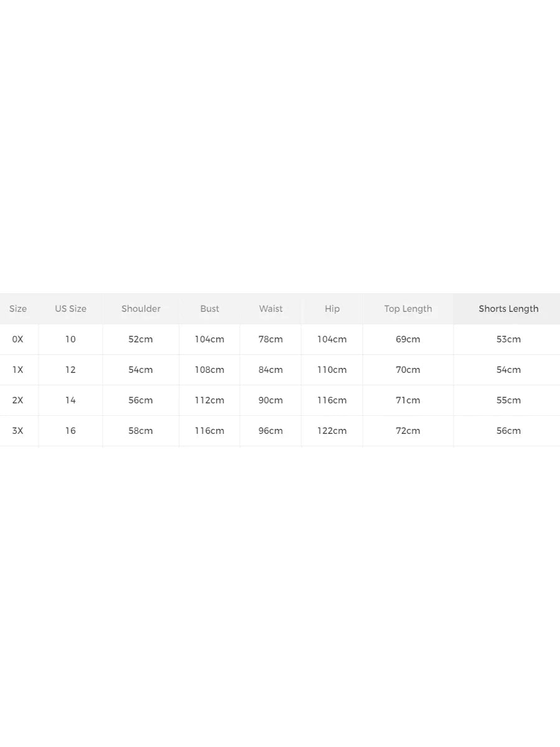Click the 108cm bust measurement
Viewport: 560px width, 747px height.
click(210, 370)
